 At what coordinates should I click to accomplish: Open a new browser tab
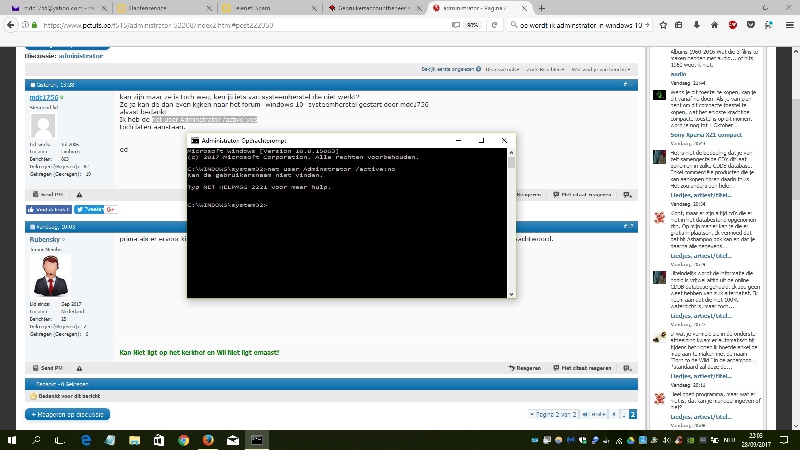click(x=541, y=8)
